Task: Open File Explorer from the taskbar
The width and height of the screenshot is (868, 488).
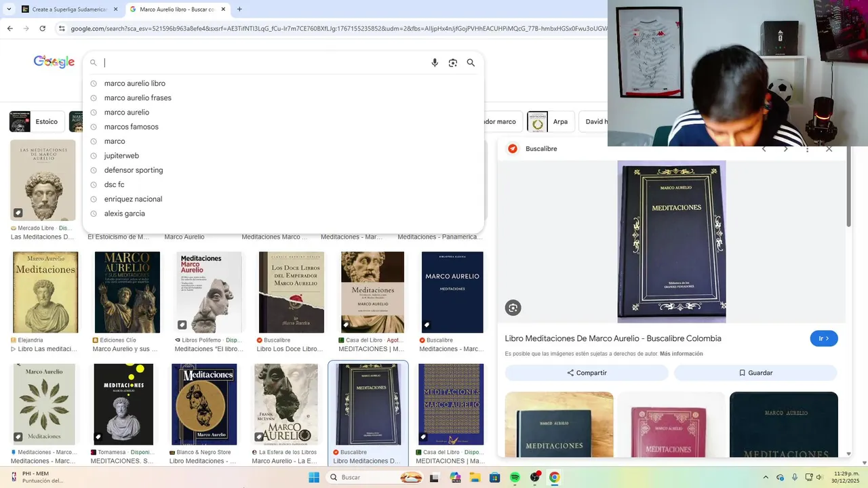Action: [x=475, y=477]
